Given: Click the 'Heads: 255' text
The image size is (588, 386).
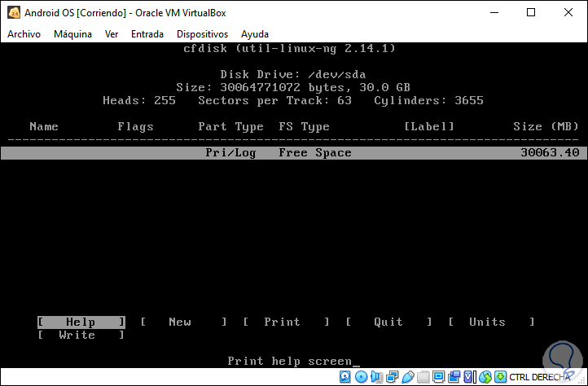Looking at the screenshot, I should click(139, 100).
